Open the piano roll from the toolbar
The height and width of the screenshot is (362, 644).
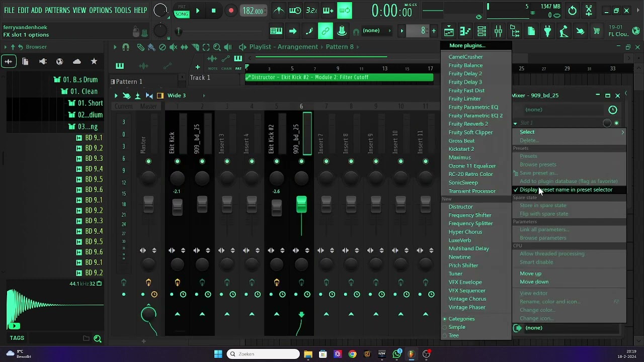pos(465,31)
